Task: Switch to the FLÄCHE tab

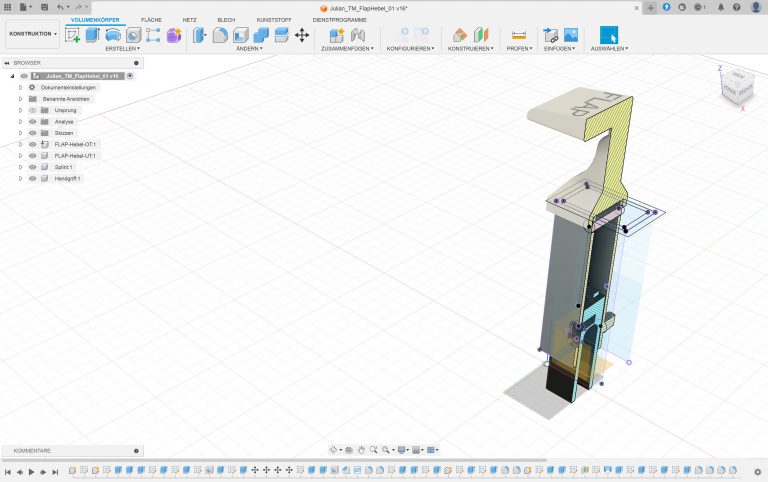Action: point(151,19)
